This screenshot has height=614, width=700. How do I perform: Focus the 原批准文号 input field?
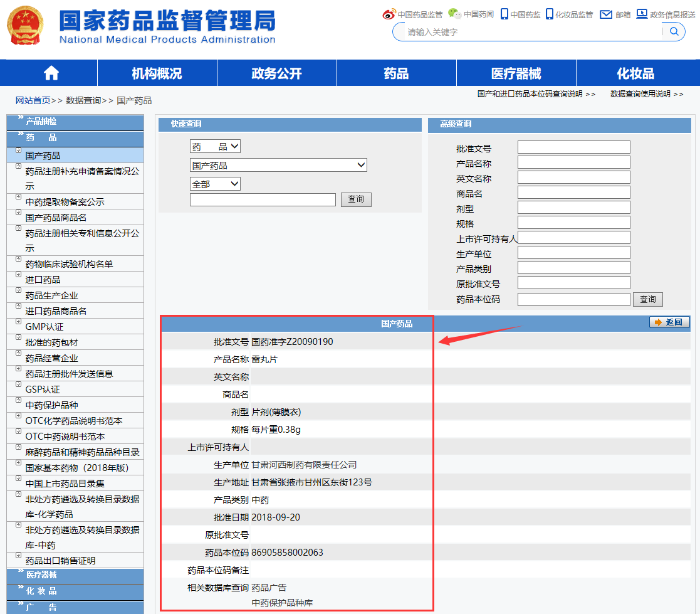(x=573, y=282)
